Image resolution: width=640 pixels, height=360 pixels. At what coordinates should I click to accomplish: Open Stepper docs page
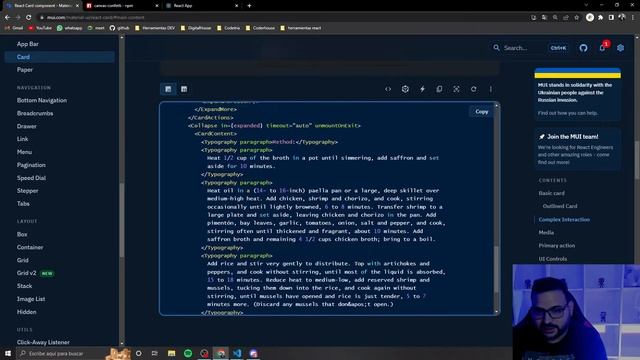point(27,191)
